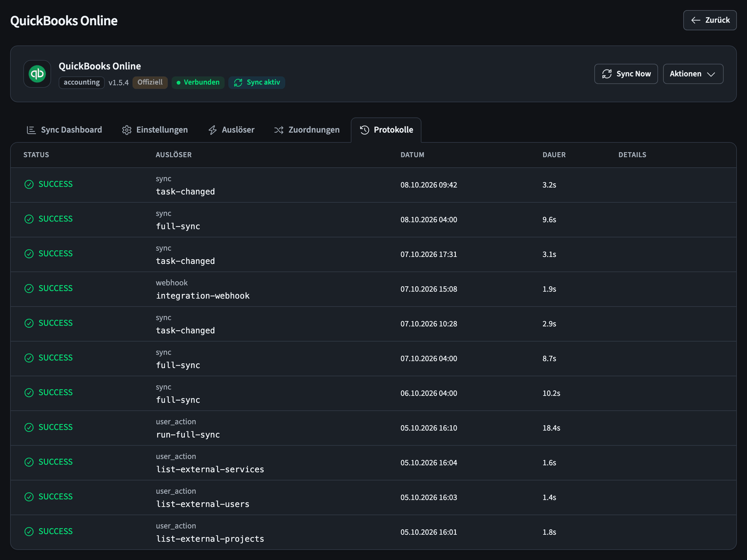Click the 10.2s duration value

(551, 394)
